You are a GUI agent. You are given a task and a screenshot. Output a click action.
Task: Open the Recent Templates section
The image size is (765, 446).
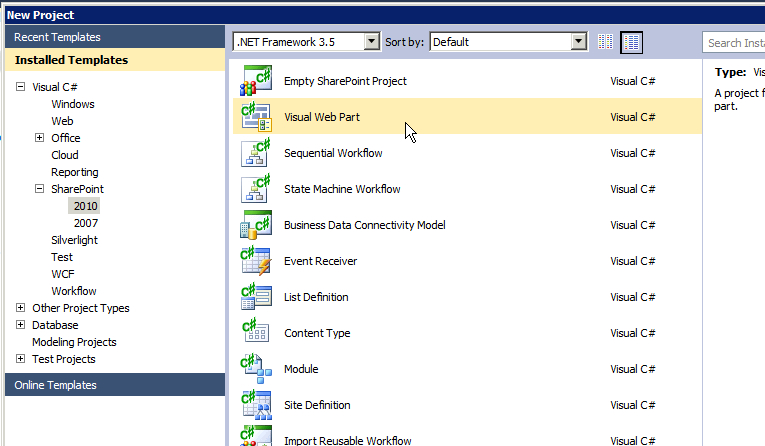(x=115, y=37)
